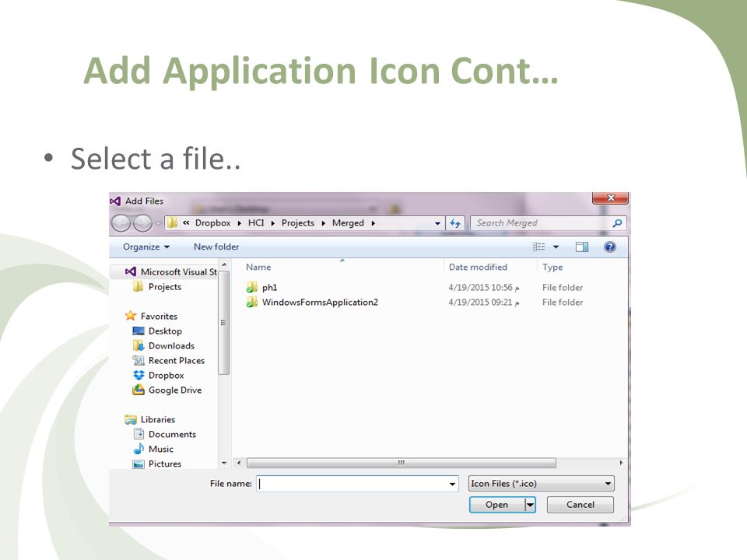Click the Open button split arrow
747x560 pixels.
click(531, 505)
